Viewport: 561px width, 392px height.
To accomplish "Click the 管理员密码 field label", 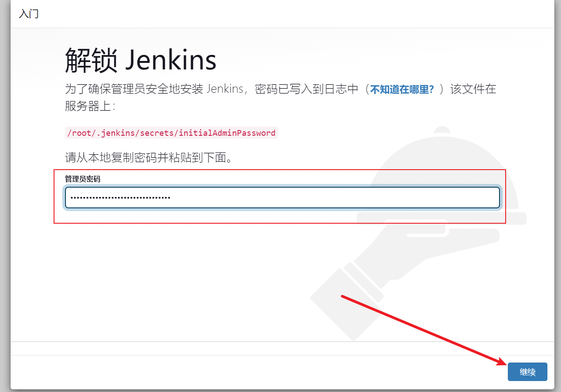I will click(x=83, y=179).
